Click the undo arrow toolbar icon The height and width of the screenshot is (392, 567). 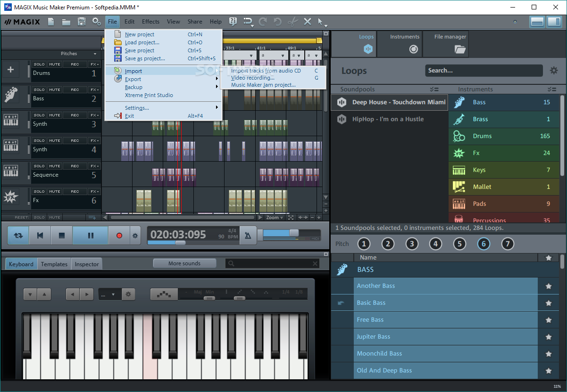277,22
